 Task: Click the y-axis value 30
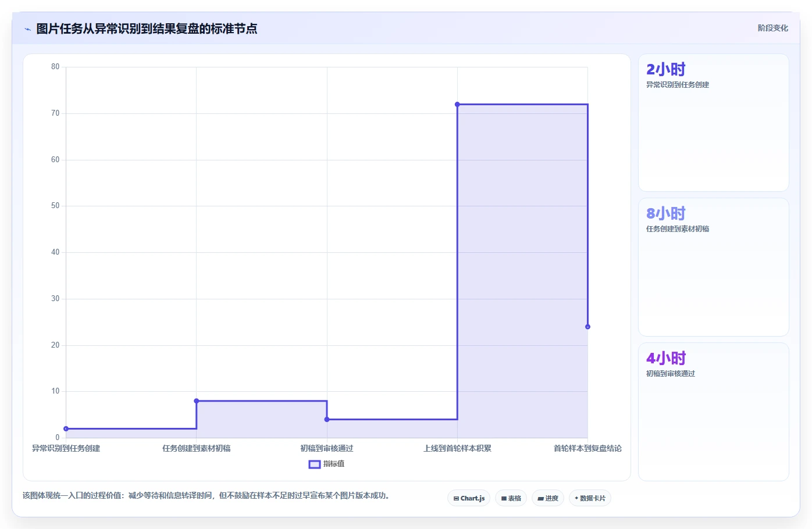55,299
